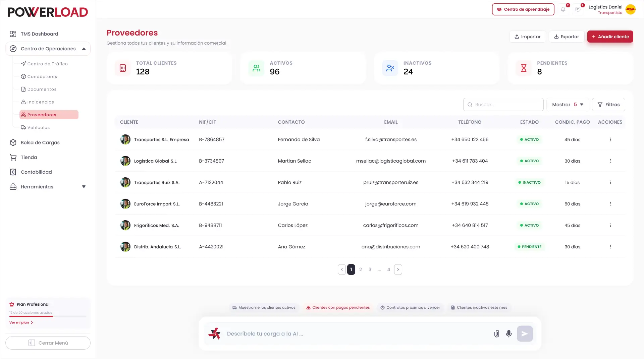Go to page 4
Image resolution: width=644 pixels, height=359 pixels.
click(389, 270)
